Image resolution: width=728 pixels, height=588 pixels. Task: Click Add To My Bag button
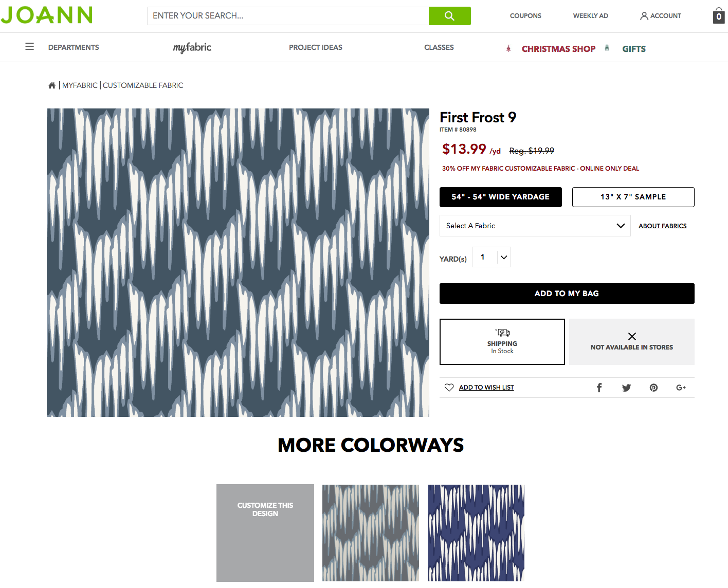tap(567, 293)
